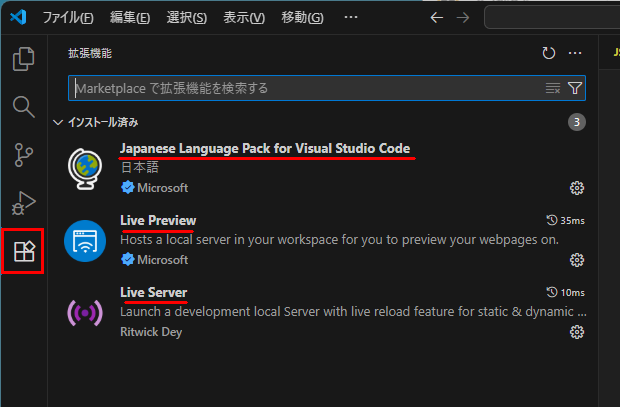620x407 pixels.
Task: Go back with the left arrow
Action: [437, 17]
